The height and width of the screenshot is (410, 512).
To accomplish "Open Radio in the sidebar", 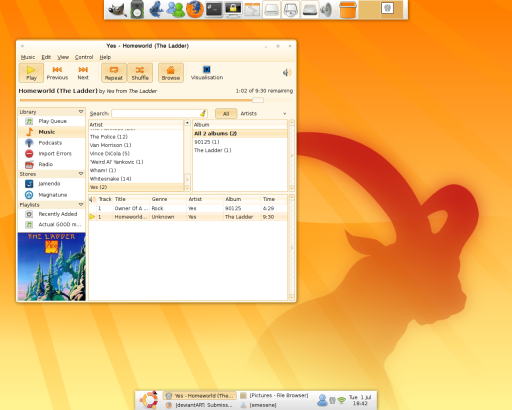I will pos(52,164).
